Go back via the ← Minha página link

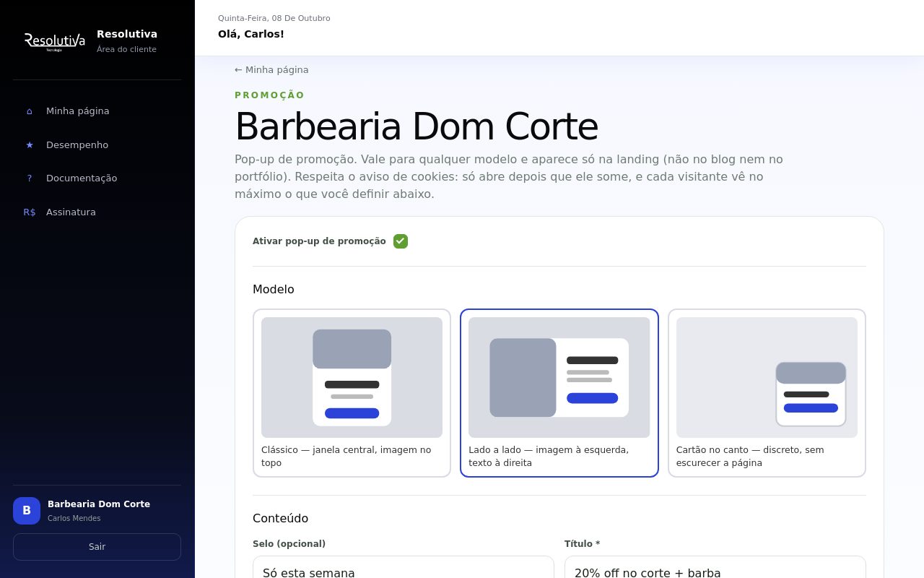tap(271, 70)
